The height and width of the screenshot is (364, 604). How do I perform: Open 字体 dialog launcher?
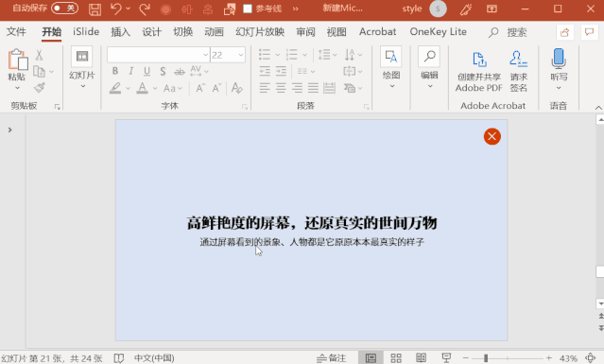pyautogui.click(x=244, y=107)
